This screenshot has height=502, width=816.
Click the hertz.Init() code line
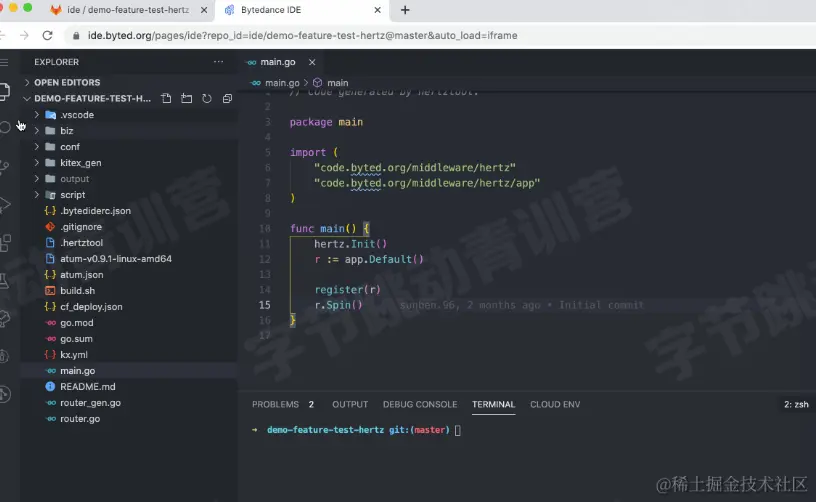(x=350, y=243)
